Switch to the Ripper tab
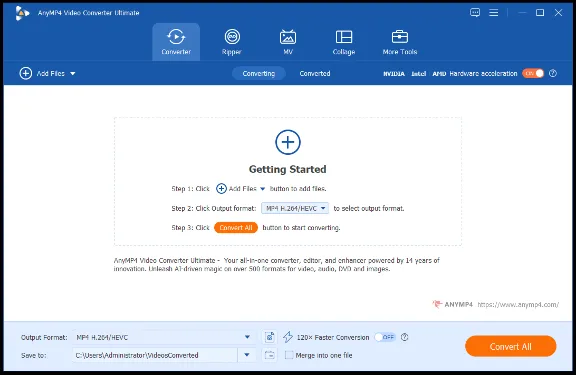The height and width of the screenshot is (375, 576). (232, 42)
